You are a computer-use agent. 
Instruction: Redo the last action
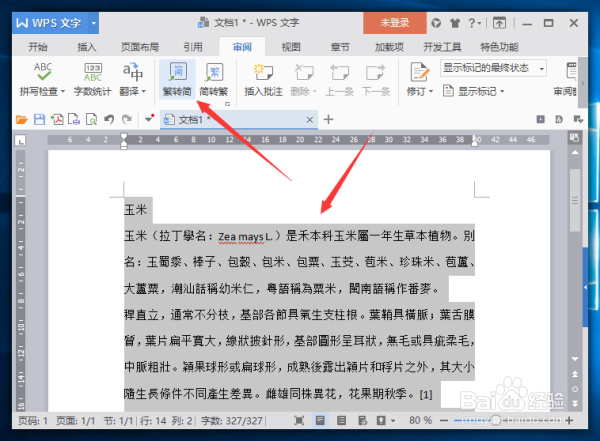pyautogui.click(x=127, y=120)
